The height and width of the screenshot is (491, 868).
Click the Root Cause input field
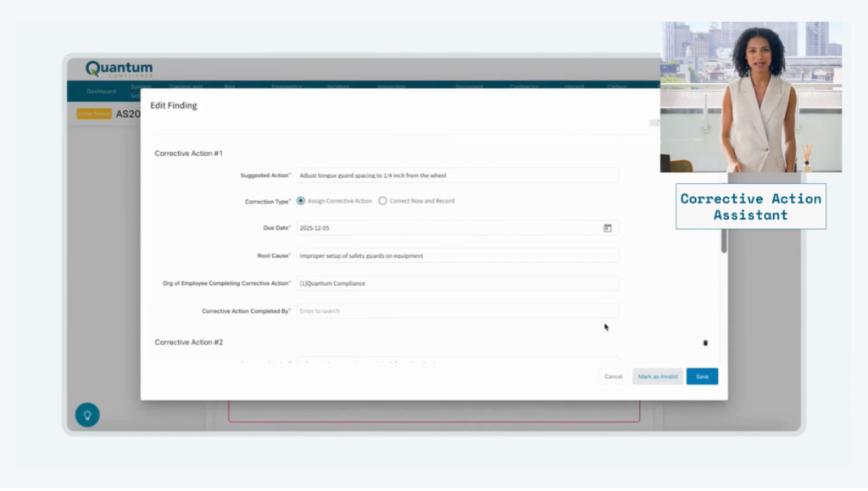457,255
